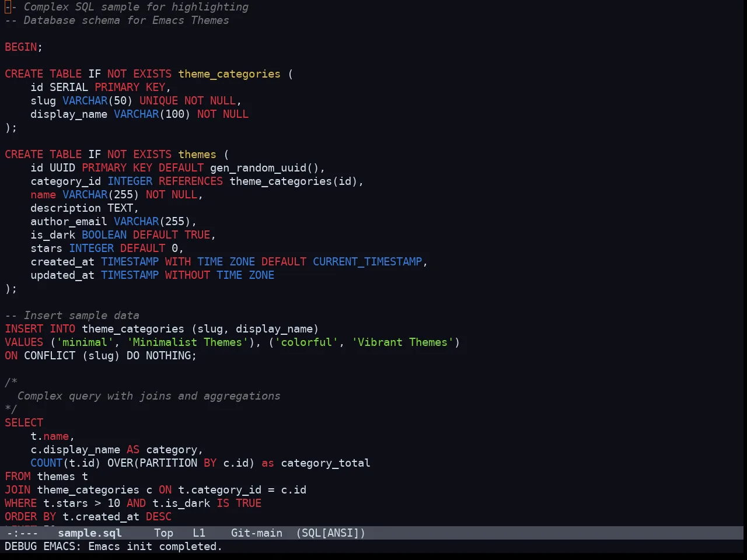
Task: Click the UNIQUE keyword on the slug line
Action: click(159, 101)
